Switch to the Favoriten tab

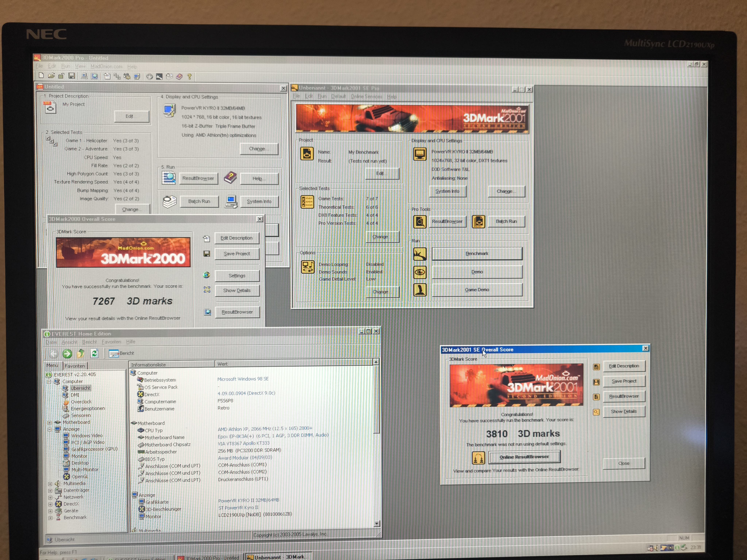tap(75, 366)
